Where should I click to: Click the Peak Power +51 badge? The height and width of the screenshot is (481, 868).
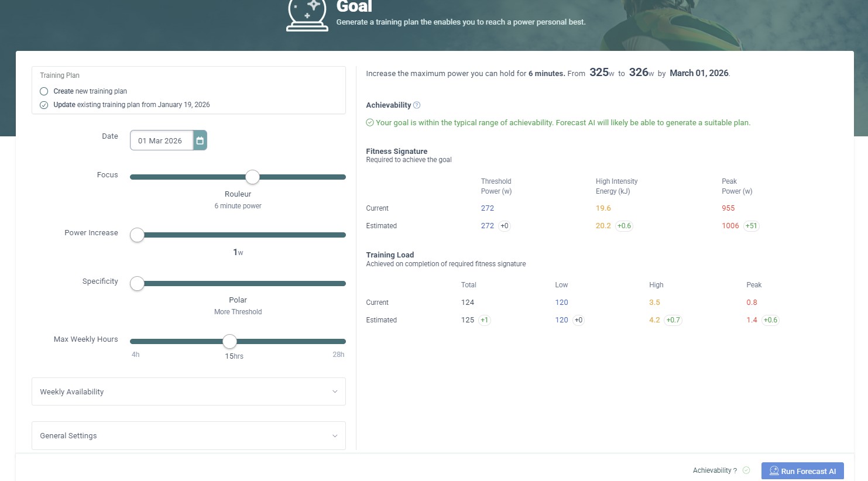(751, 226)
